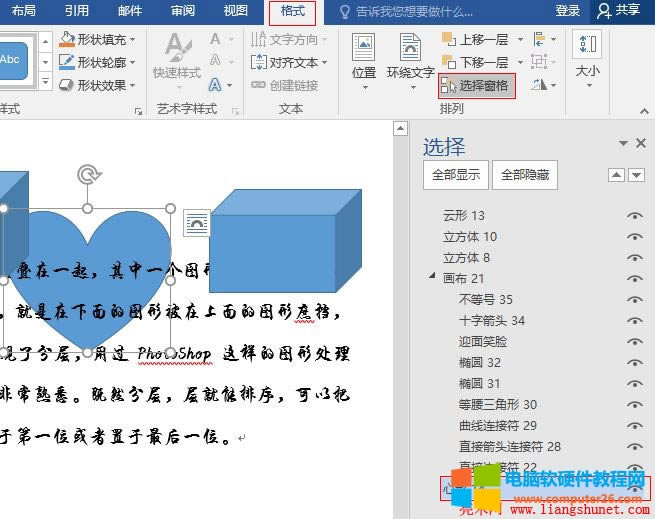This screenshot has width=655, height=519.
Task: Click the 大小 size icon
Action: coord(588,45)
